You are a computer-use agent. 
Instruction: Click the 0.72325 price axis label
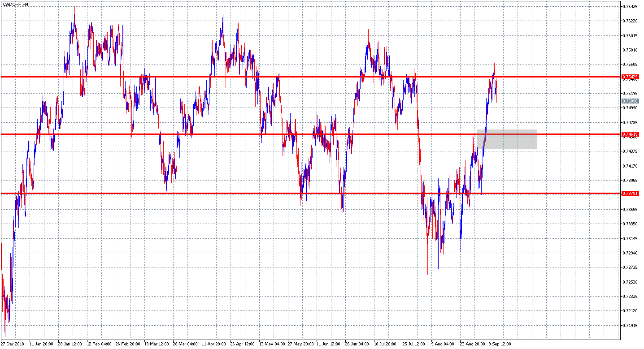pyautogui.click(x=631, y=297)
